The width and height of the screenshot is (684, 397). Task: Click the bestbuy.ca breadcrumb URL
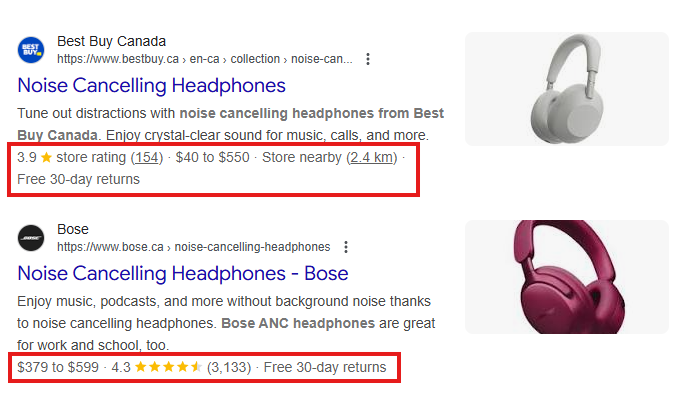click(x=205, y=59)
